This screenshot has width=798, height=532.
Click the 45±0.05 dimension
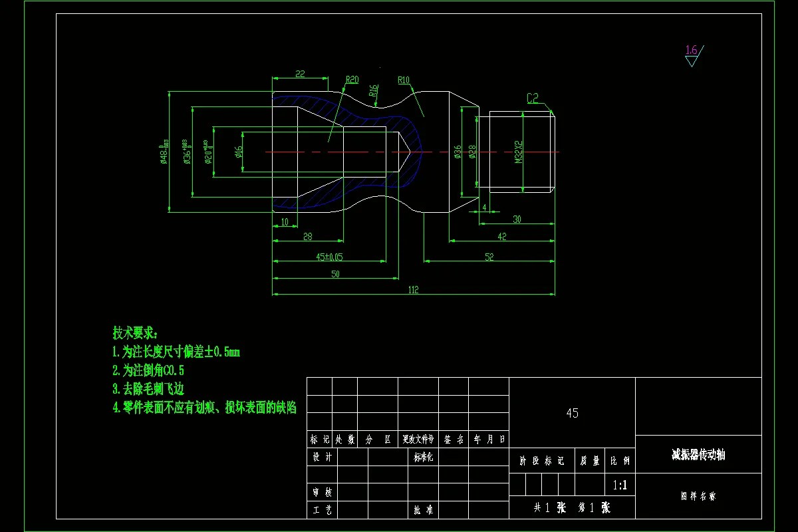point(330,256)
